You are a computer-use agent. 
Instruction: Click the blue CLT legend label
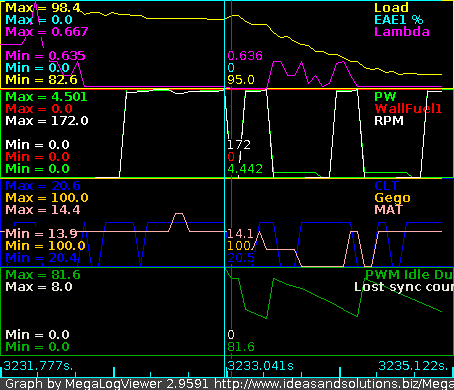pos(386,186)
